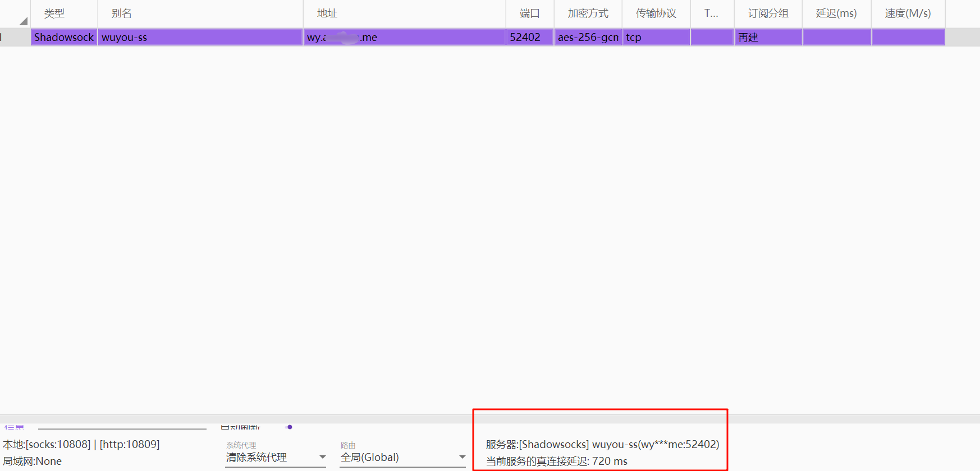Image resolution: width=980 pixels, height=471 pixels.
Task: Click the 传输协议 column header
Action: pos(656,13)
